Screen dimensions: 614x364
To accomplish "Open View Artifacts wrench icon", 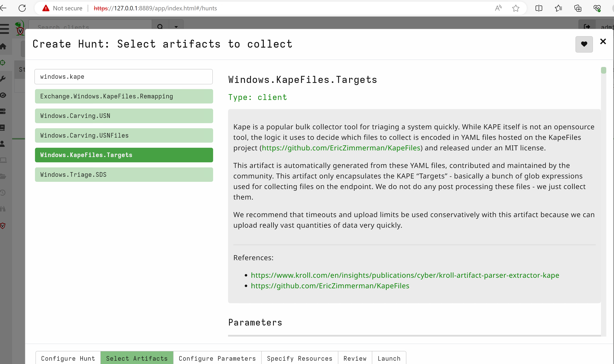I will (3, 79).
